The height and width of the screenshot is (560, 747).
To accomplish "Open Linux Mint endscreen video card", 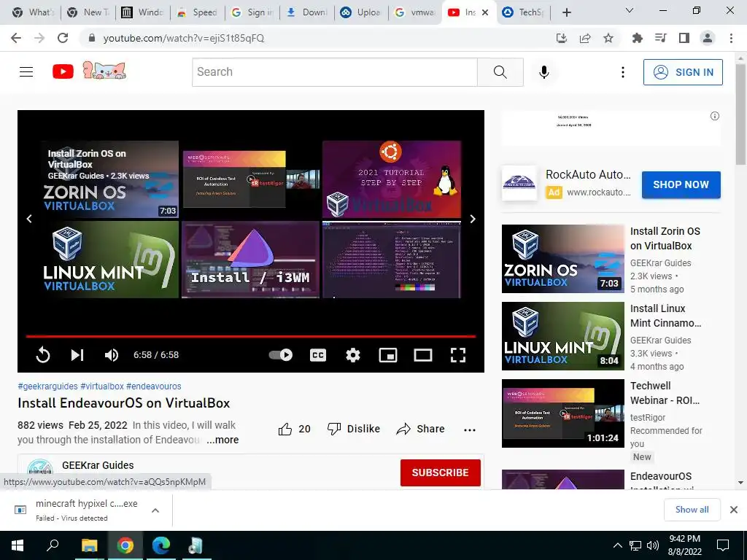I will [109, 260].
